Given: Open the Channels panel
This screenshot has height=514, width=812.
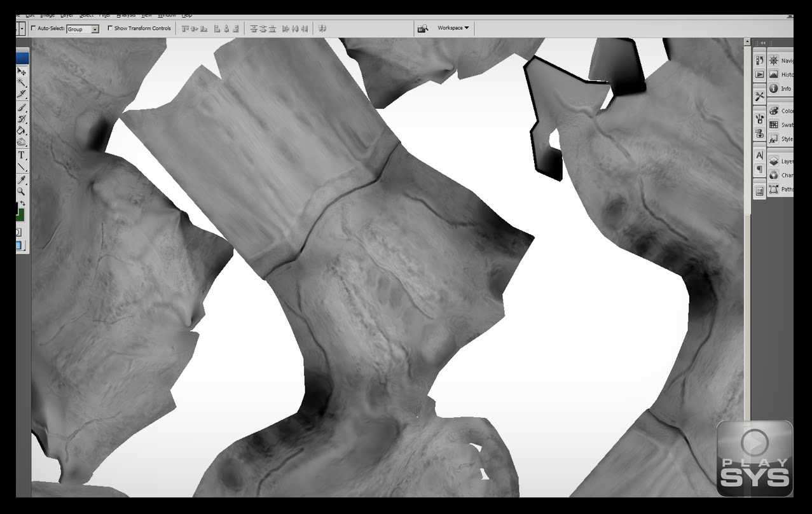Looking at the screenshot, I should pyautogui.click(x=781, y=175).
